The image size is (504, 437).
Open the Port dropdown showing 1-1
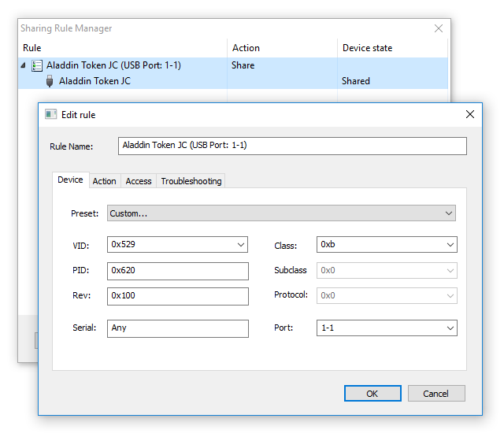point(387,328)
